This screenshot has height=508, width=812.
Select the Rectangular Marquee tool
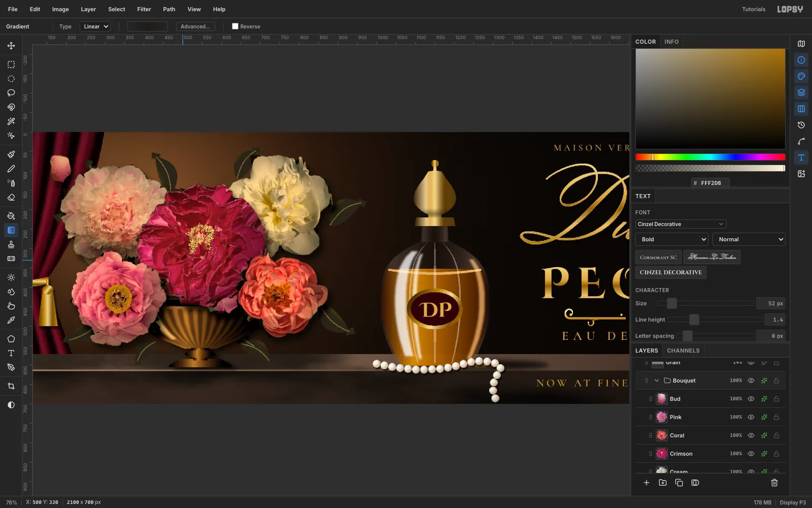coord(11,65)
